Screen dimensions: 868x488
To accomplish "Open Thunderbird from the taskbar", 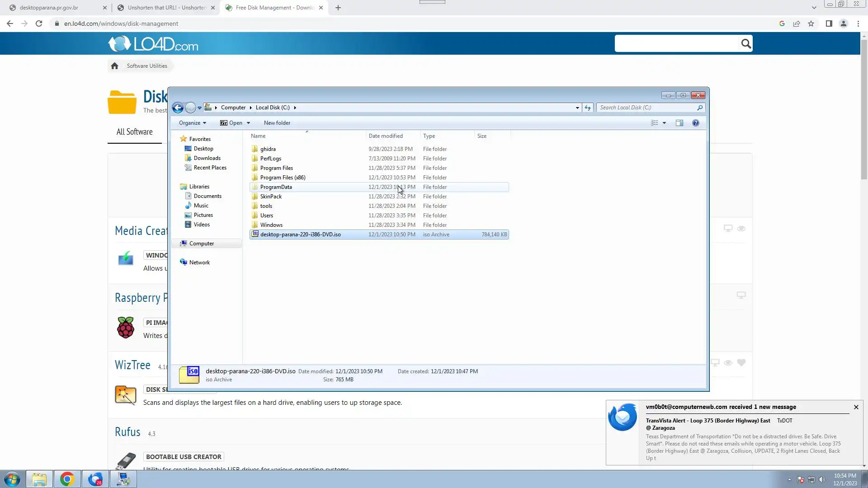I will pos(95,479).
